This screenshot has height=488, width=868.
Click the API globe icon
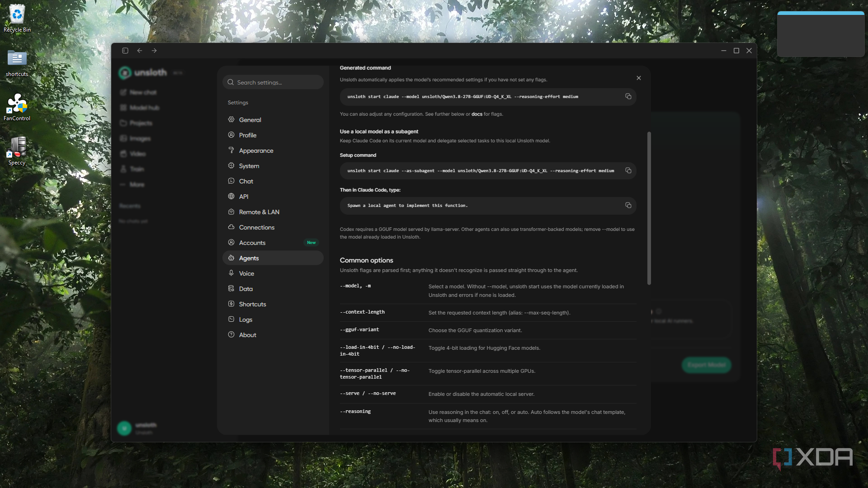(231, 196)
